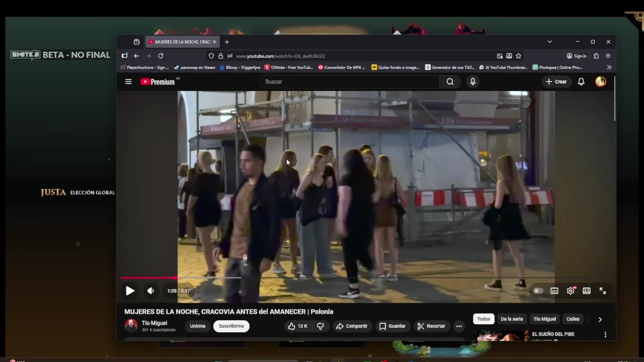This screenshot has height=362, width=644.
Task: Open player settings gear
Action: pos(571,291)
